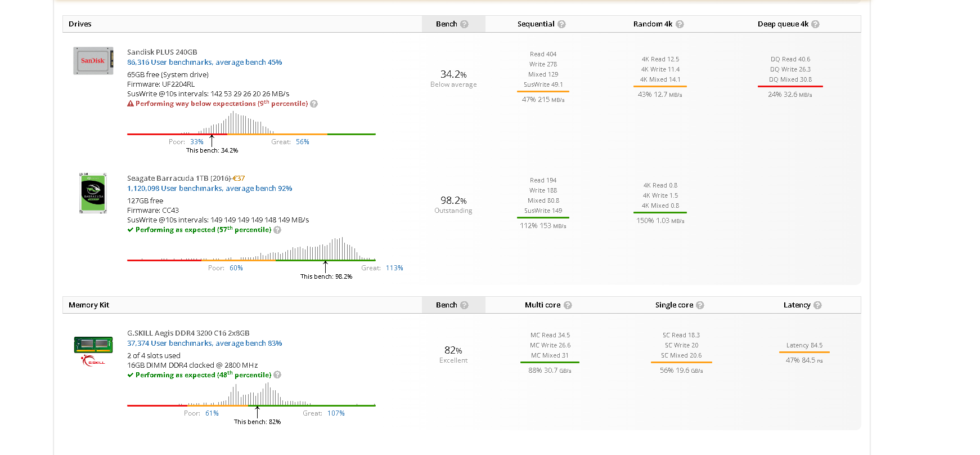Click Seagate sequential 112% 153 MB/s result

coord(543,226)
